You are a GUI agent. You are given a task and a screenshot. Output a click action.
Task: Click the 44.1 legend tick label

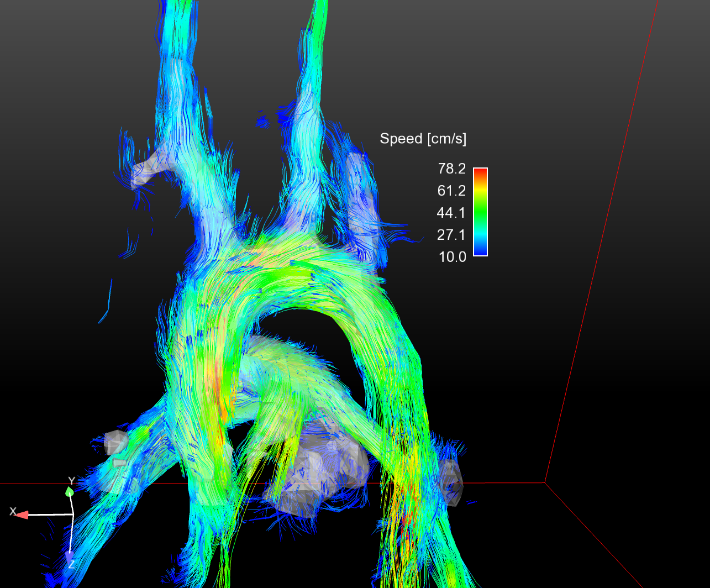coord(451,213)
